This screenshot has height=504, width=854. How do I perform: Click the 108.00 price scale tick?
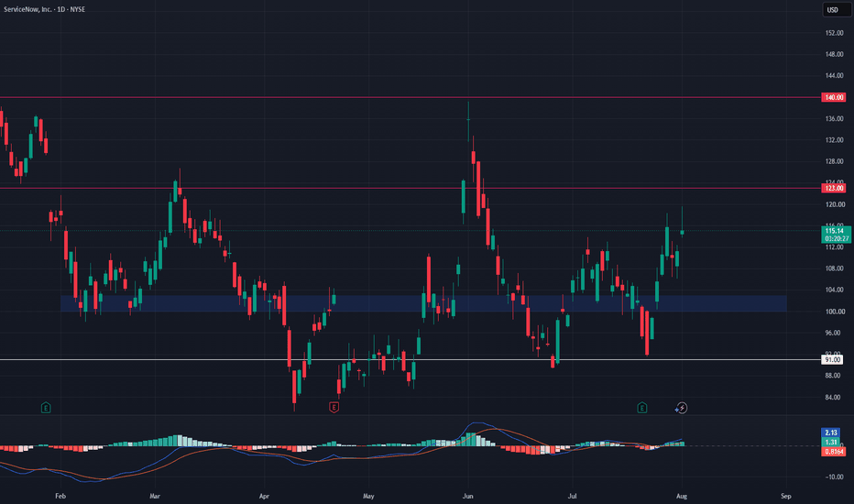[x=835, y=268]
